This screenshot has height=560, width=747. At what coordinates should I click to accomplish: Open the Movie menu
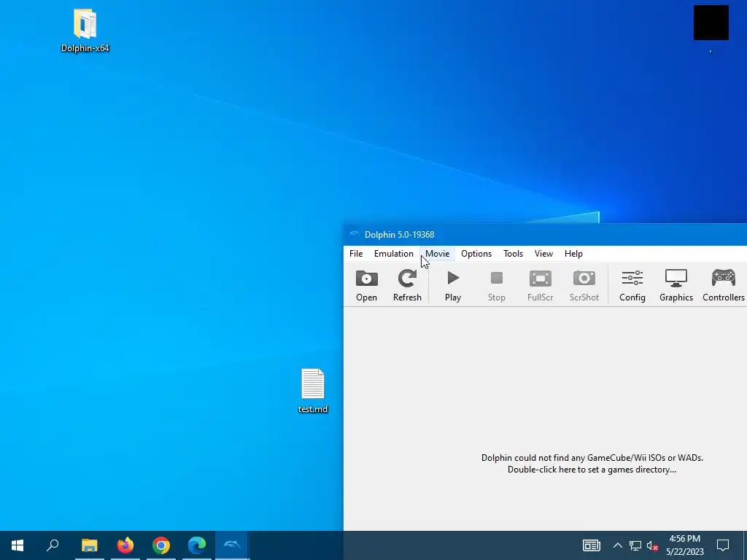(x=438, y=253)
